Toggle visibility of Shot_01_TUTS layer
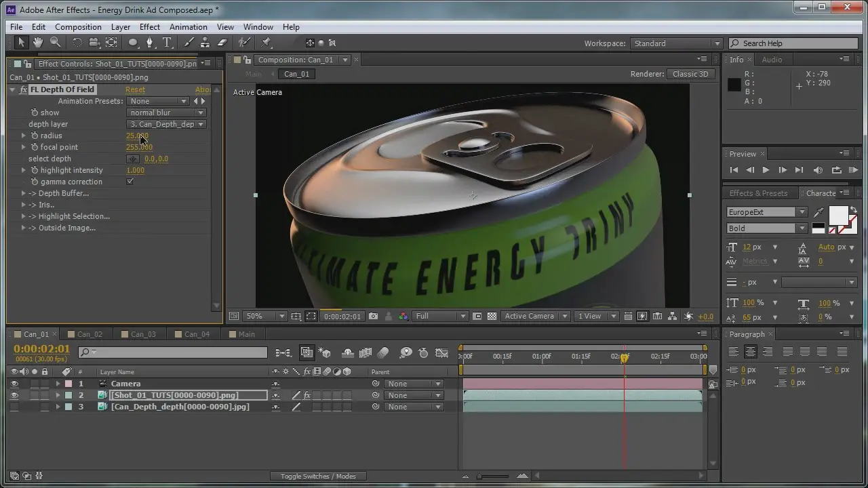Screen dimensions: 868x488 (14, 395)
